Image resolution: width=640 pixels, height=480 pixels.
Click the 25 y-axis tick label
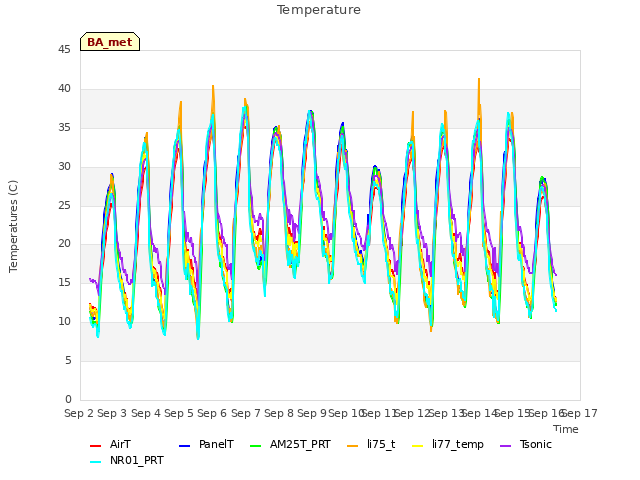click(x=64, y=205)
